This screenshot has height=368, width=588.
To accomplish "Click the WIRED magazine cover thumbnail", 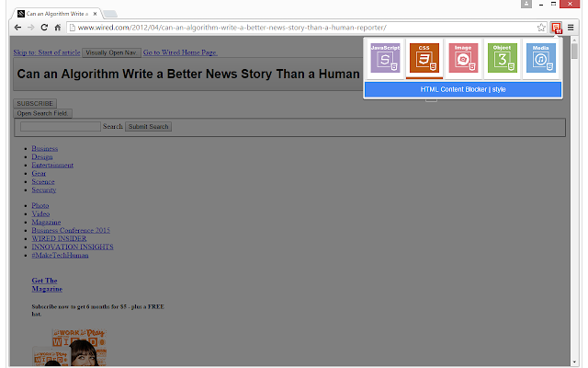I will click(x=70, y=347).
